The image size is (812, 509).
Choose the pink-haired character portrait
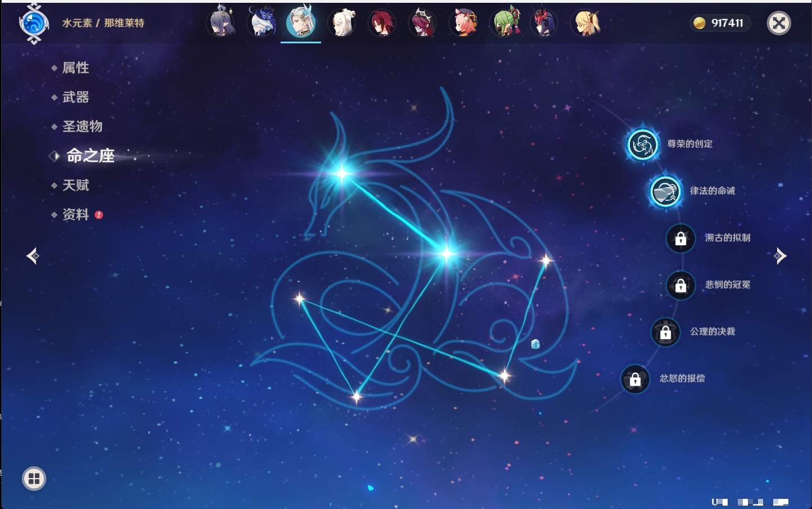pos(464,23)
